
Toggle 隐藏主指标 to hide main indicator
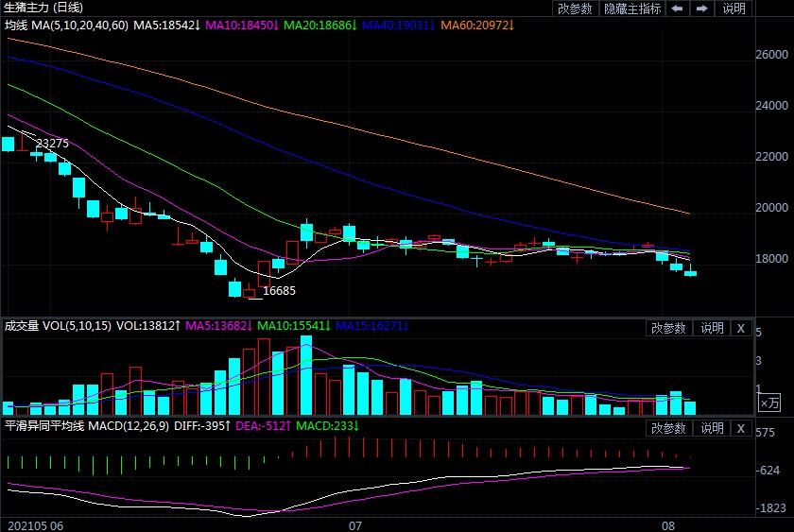click(632, 9)
